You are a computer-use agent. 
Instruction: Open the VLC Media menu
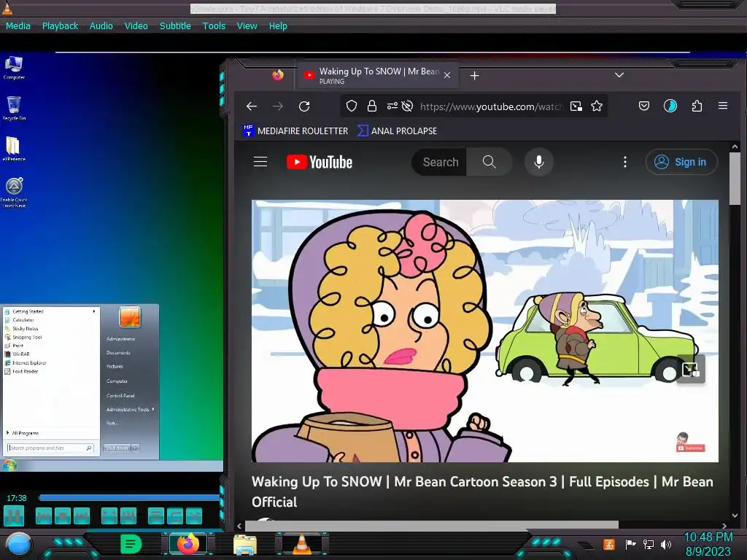point(18,26)
